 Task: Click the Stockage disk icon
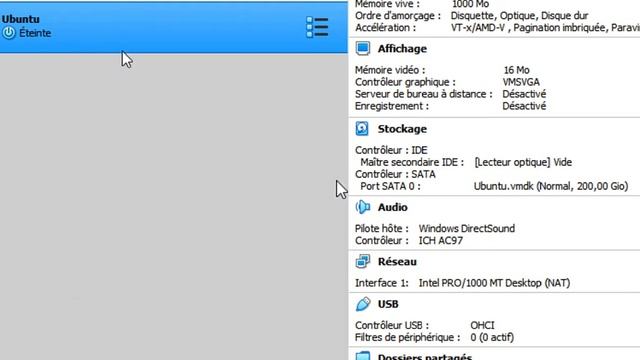click(362, 129)
